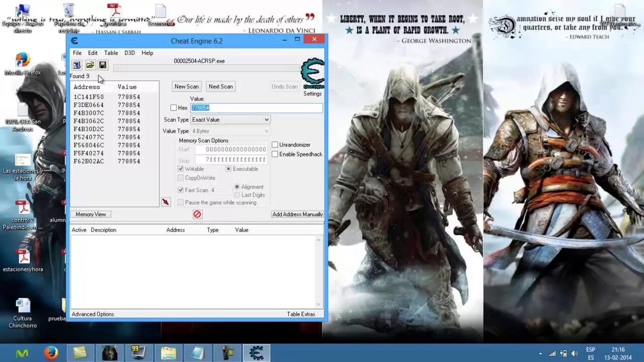Open Assassin's Creed hooded taskbar icon

[x=110, y=353]
